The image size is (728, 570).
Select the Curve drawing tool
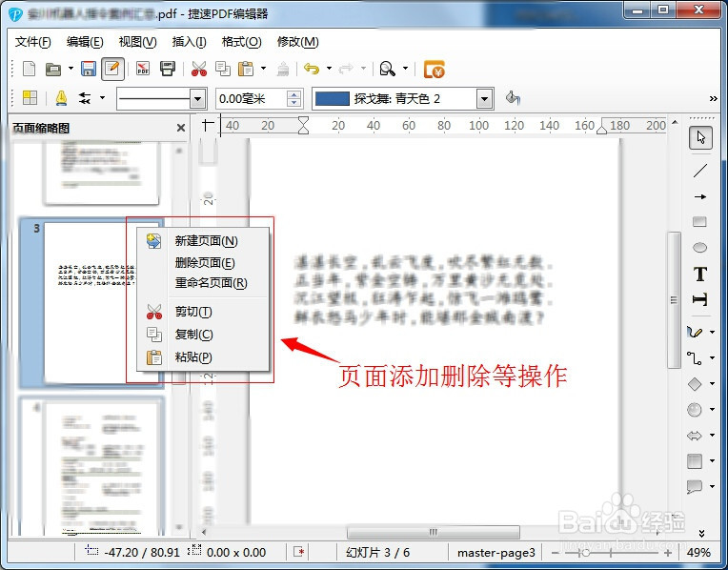695,332
